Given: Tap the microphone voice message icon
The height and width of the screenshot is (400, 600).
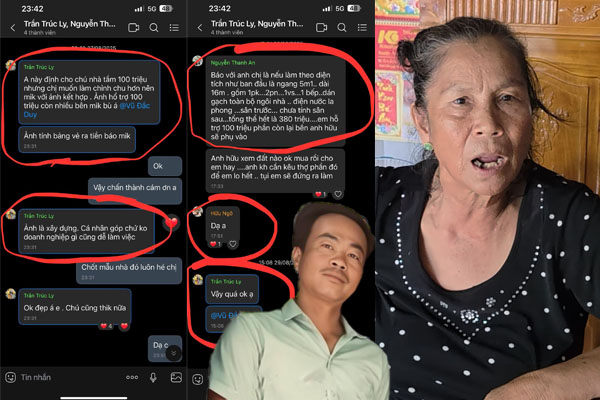Looking at the screenshot, I should click(x=153, y=377).
